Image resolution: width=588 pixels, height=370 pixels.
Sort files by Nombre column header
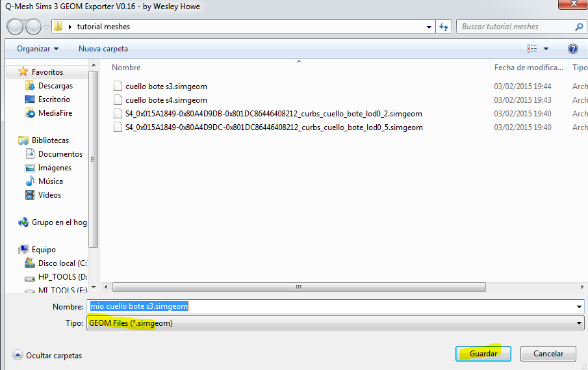pos(126,68)
